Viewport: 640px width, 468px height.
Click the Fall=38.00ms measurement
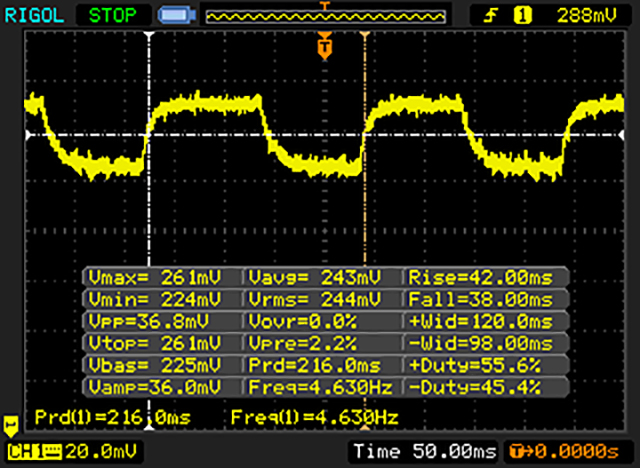(x=480, y=299)
